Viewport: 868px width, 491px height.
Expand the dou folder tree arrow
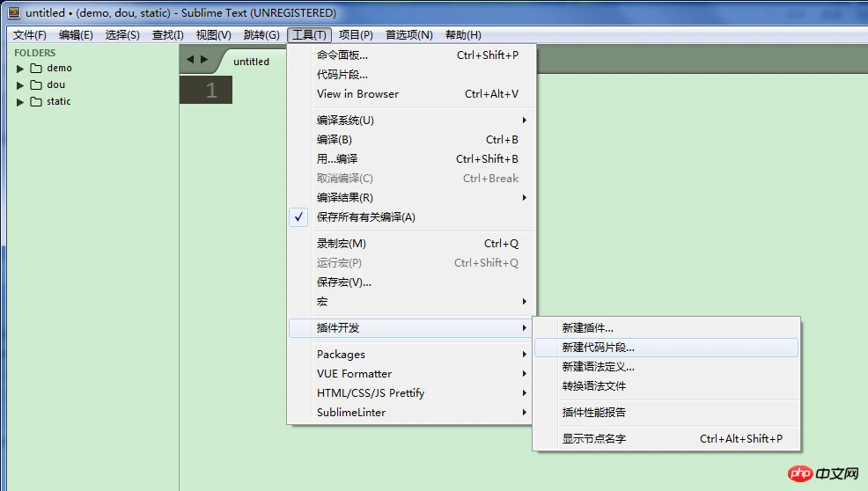tap(20, 85)
